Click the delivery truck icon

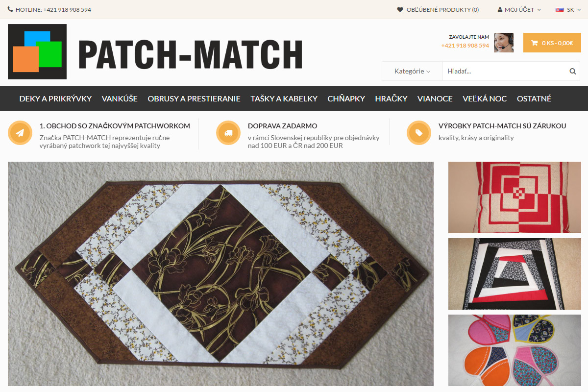228,133
